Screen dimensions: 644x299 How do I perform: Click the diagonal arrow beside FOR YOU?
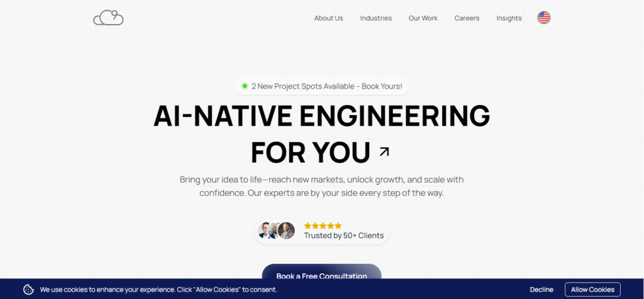tap(384, 151)
